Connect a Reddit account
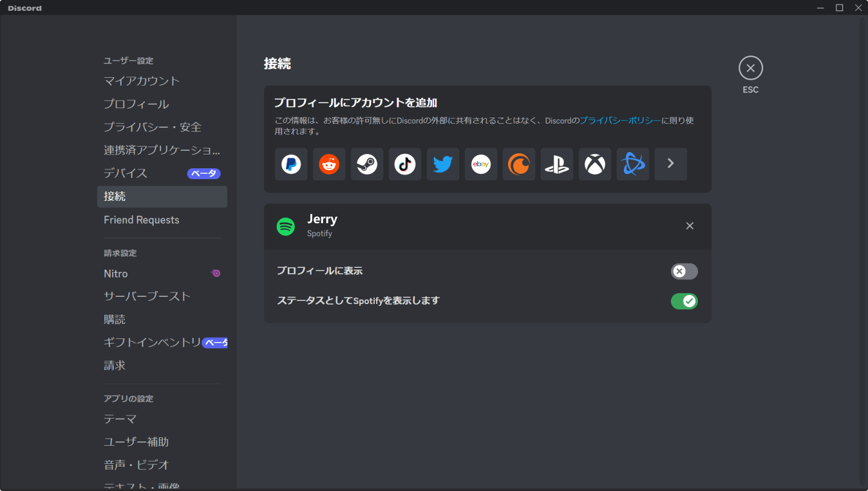868x491 pixels. click(329, 164)
